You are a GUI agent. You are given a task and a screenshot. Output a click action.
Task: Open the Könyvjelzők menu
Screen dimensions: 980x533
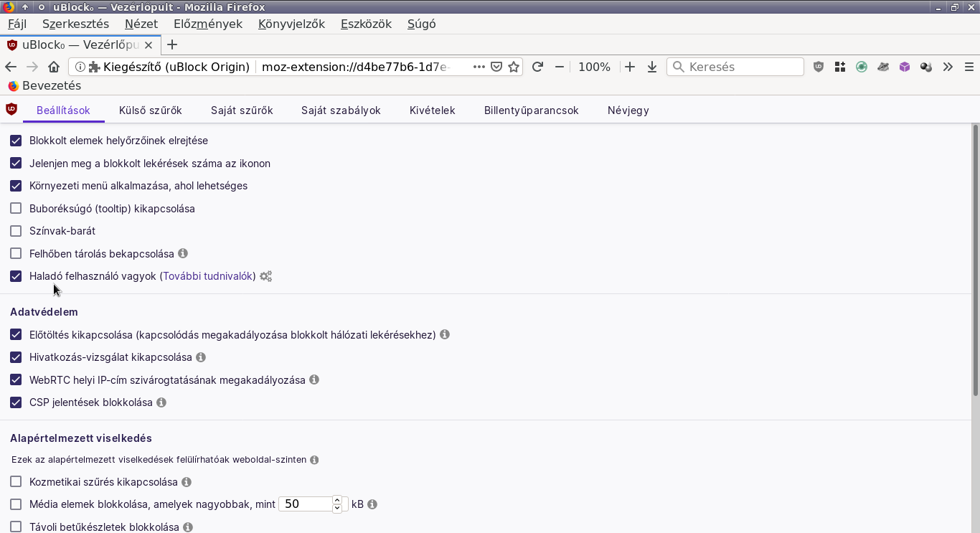tap(291, 24)
